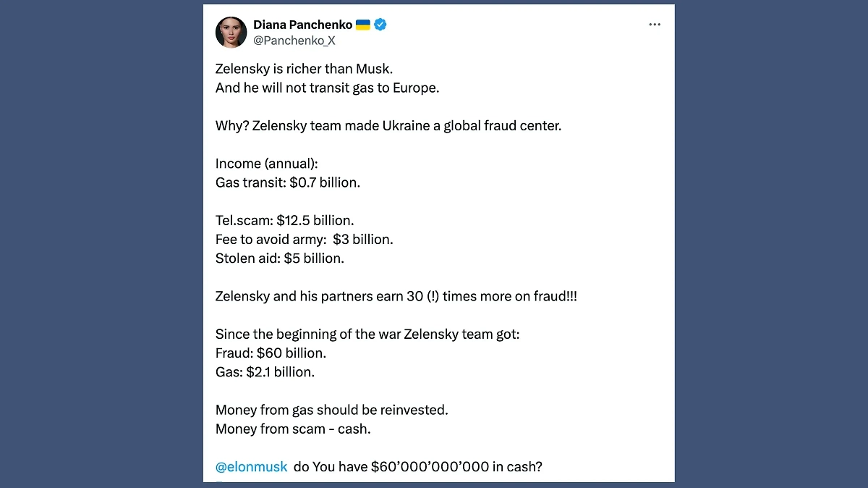The height and width of the screenshot is (488, 868).
Task: Open the @Panchenko_X handle link
Action: point(294,41)
